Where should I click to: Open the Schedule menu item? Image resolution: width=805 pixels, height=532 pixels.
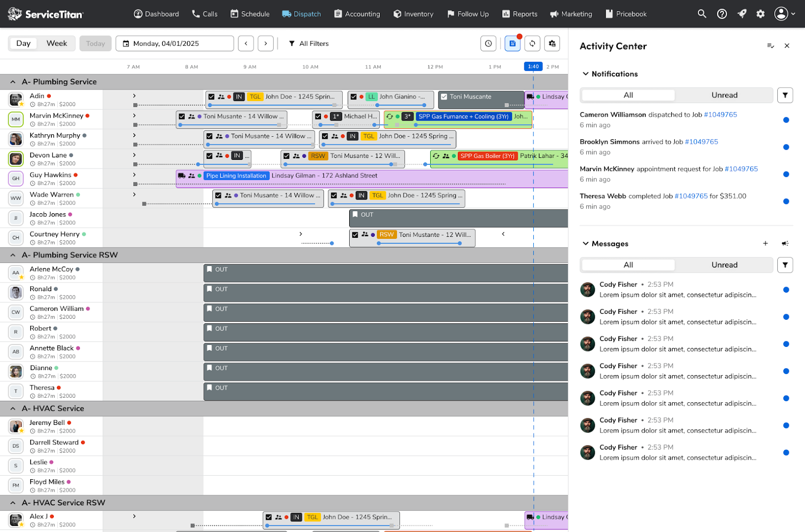pyautogui.click(x=250, y=14)
